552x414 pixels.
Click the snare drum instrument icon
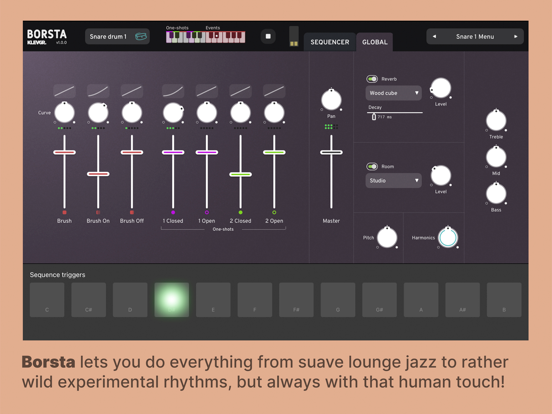click(141, 36)
